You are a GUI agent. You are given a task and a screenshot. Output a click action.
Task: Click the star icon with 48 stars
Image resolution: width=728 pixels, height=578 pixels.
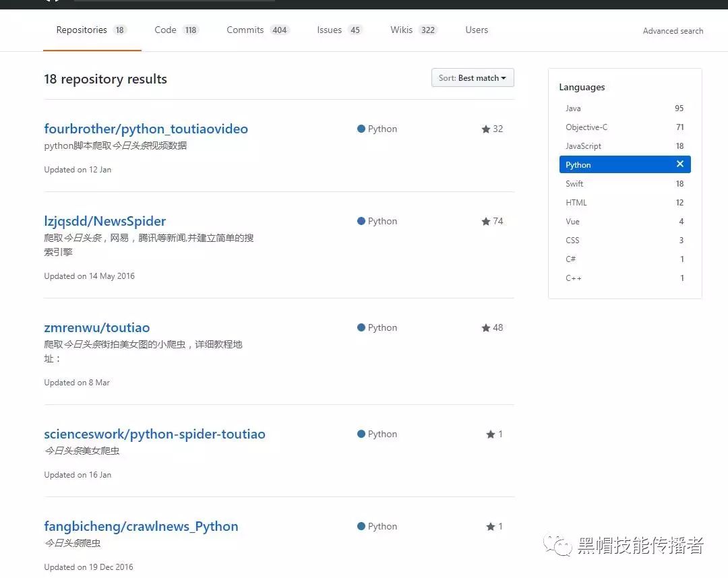(x=485, y=328)
